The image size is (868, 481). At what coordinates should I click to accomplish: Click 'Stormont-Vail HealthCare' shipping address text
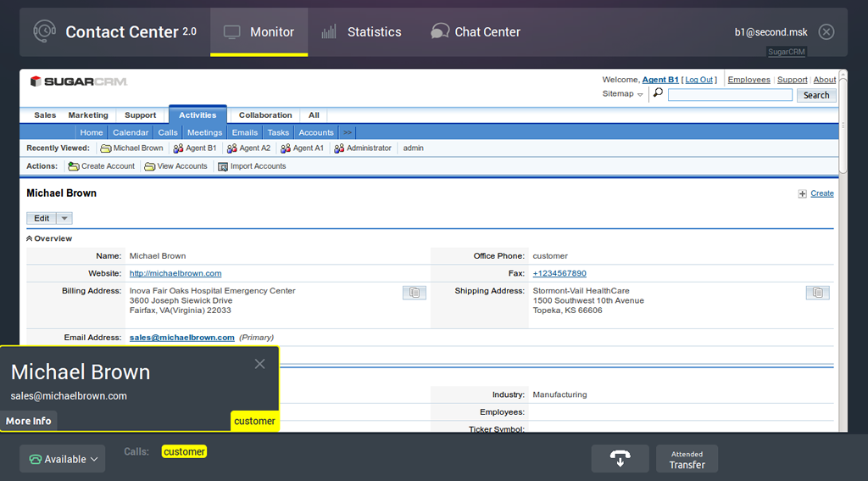click(x=581, y=290)
